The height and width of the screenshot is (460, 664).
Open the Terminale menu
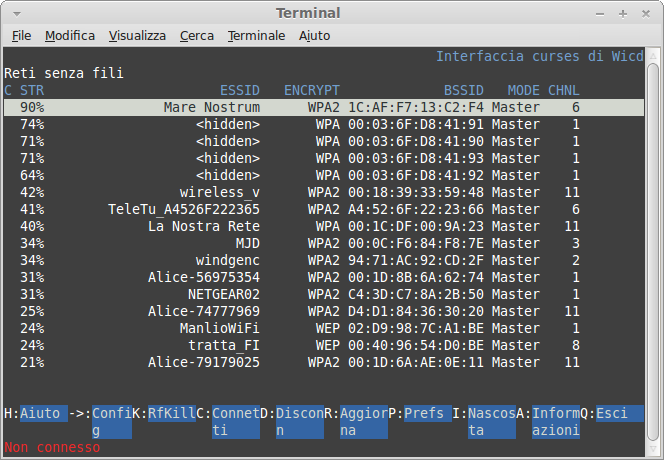pyautogui.click(x=256, y=35)
